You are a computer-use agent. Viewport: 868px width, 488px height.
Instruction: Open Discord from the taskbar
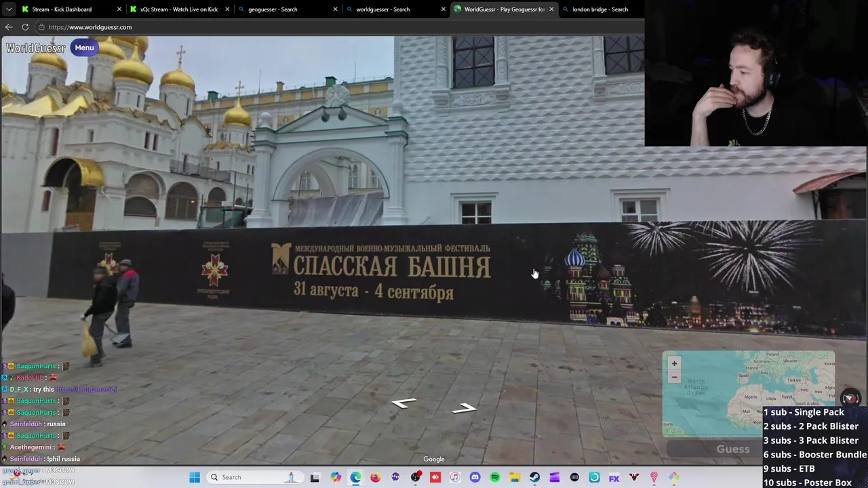coord(475,478)
